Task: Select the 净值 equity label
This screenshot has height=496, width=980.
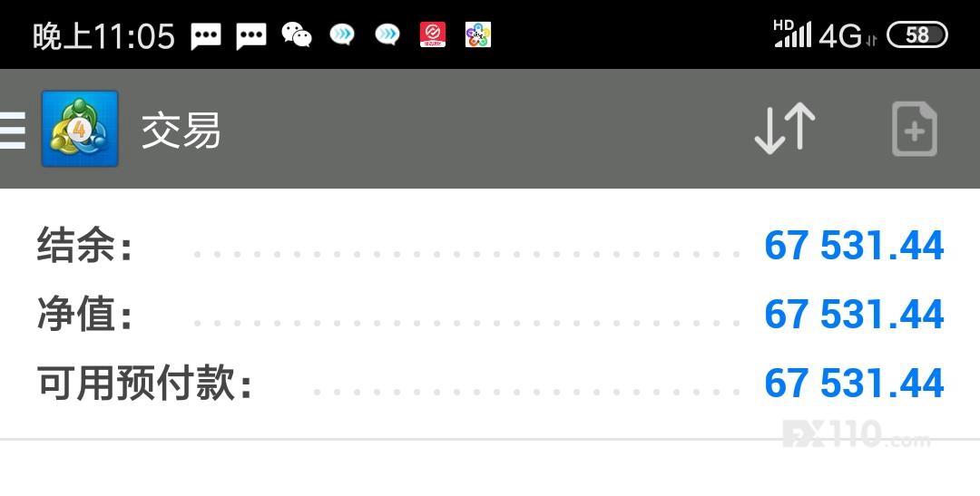Action: [x=84, y=315]
